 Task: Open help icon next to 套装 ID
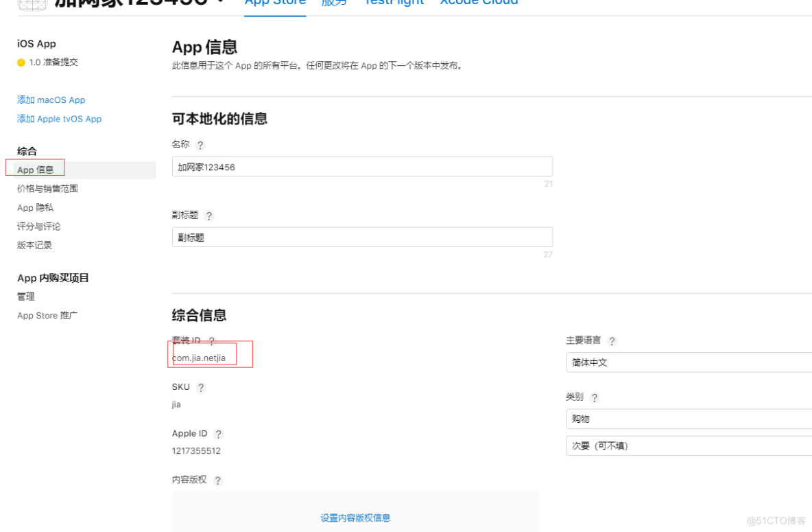[x=211, y=340]
